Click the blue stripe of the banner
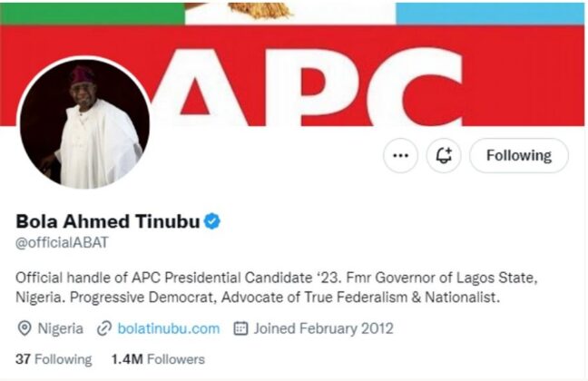588x381 pixels. 490,14
